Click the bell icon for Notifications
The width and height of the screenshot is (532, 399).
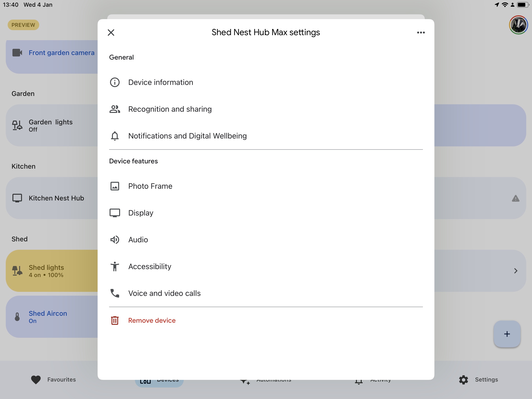click(x=115, y=136)
